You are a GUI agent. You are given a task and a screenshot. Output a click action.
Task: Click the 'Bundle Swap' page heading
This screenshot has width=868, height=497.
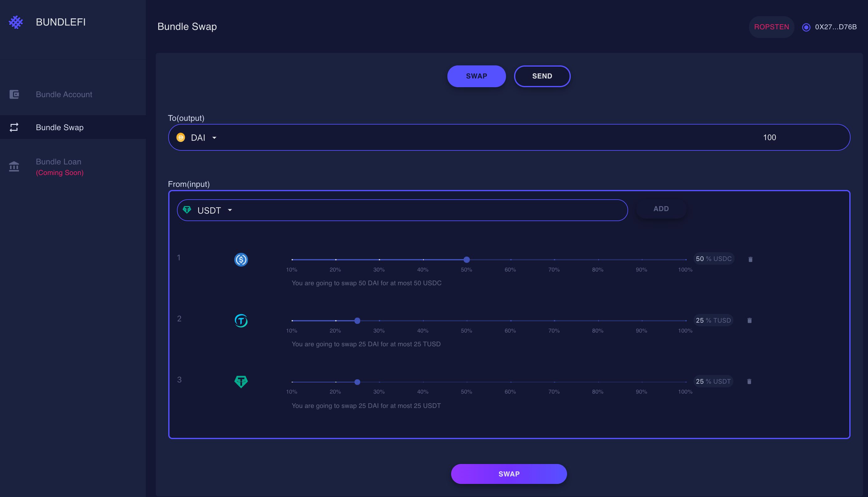tap(187, 27)
